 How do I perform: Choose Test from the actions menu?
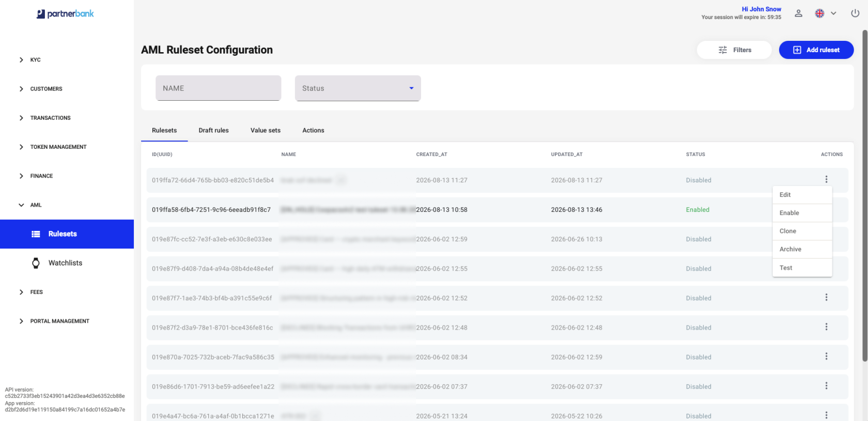tap(802, 268)
